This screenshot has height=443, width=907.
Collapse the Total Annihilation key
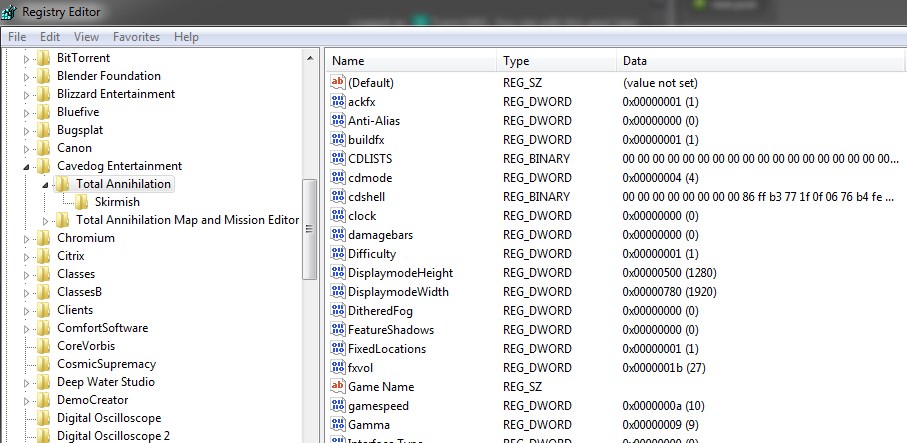(45, 185)
